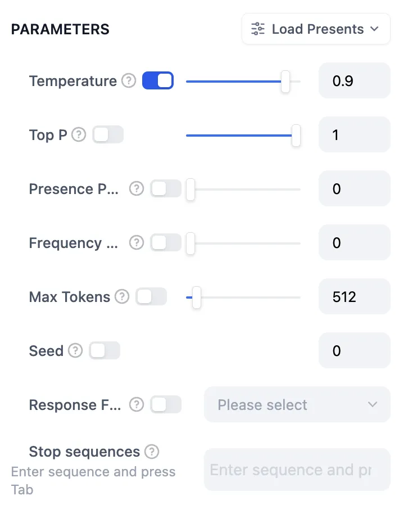The height and width of the screenshot is (532, 408).
Task: Click the Response Format help icon
Action: (x=137, y=405)
